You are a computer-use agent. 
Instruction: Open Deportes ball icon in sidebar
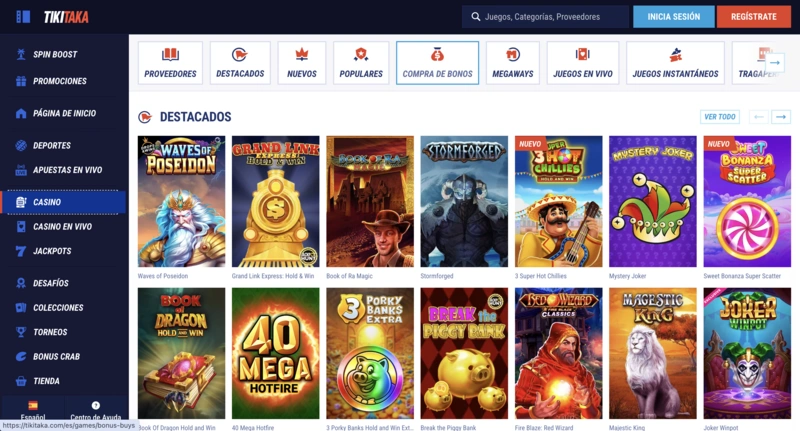[21, 145]
